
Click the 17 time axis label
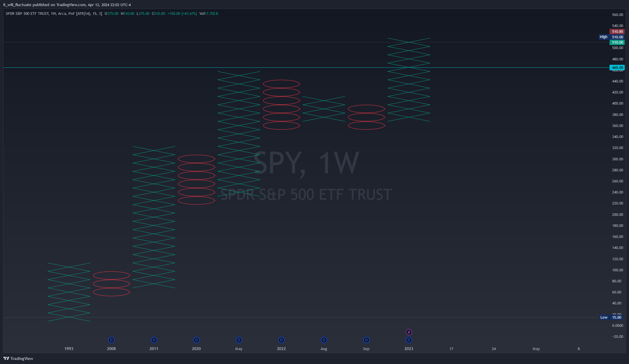click(451, 349)
